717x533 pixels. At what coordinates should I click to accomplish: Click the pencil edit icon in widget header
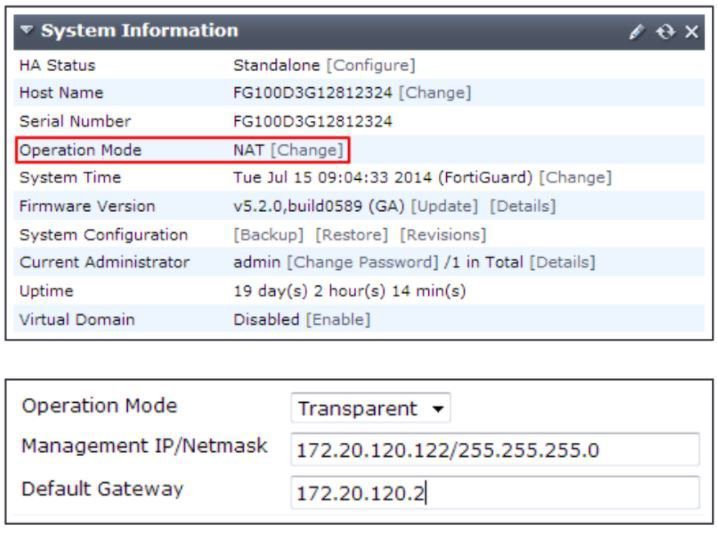click(637, 32)
